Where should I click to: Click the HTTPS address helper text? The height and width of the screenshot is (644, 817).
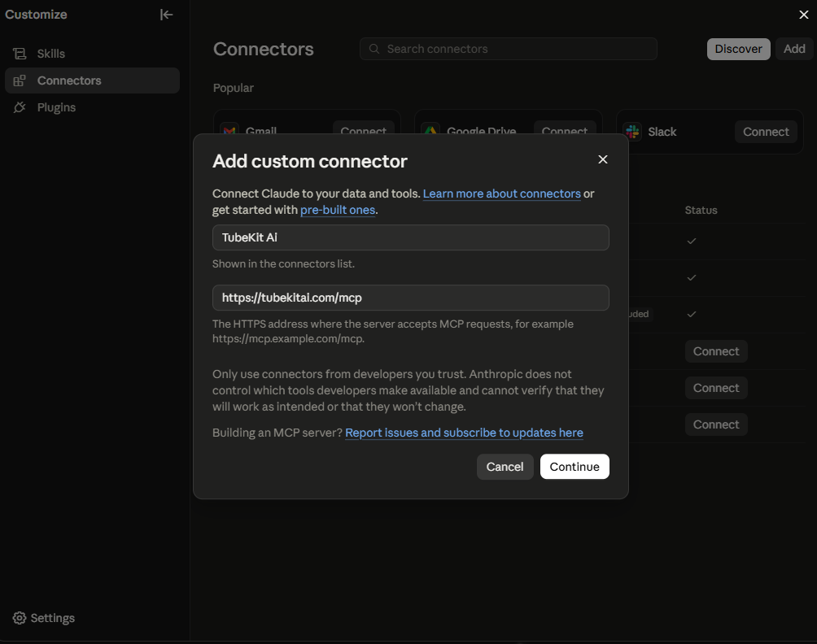(x=393, y=331)
